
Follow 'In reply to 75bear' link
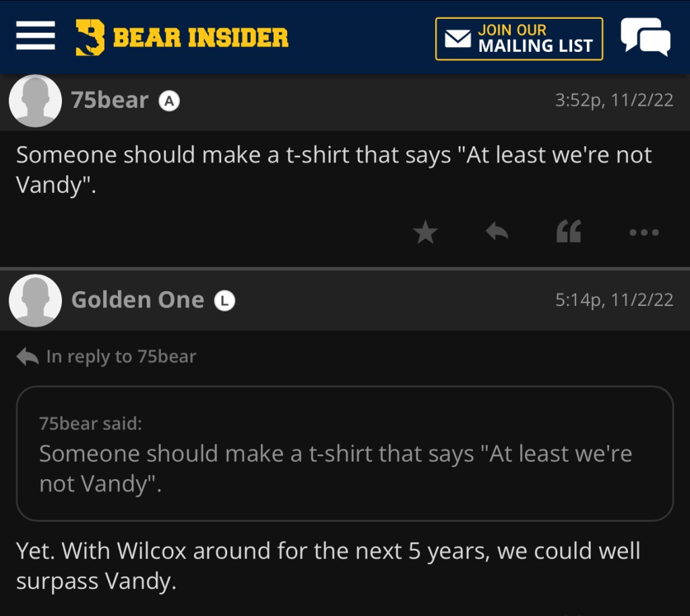pos(121,357)
